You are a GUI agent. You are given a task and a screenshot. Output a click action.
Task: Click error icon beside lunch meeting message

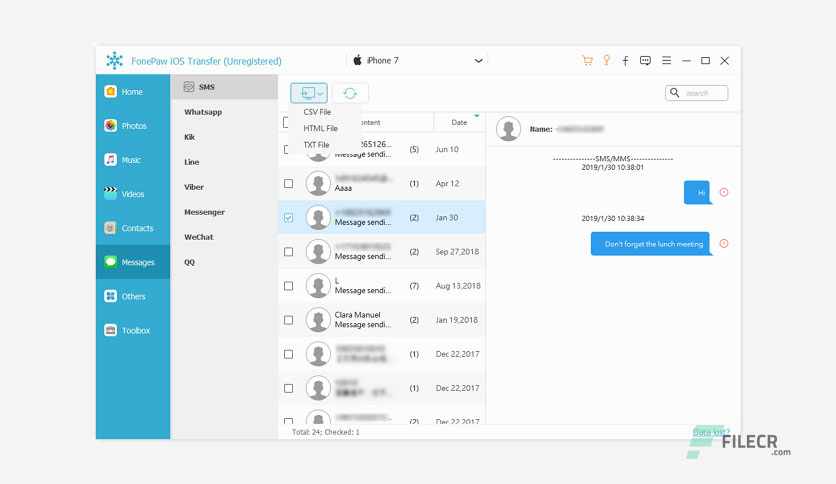coord(724,243)
